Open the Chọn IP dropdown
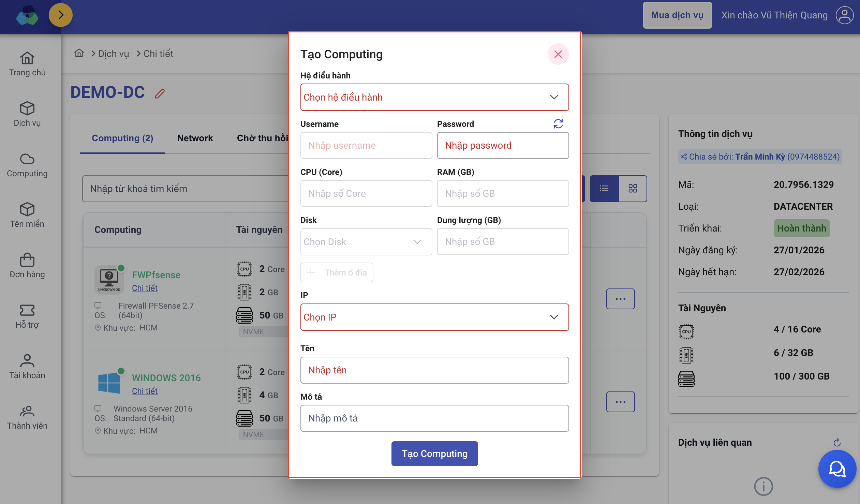Image resolution: width=860 pixels, height=504 pixels. coord(434,317)
